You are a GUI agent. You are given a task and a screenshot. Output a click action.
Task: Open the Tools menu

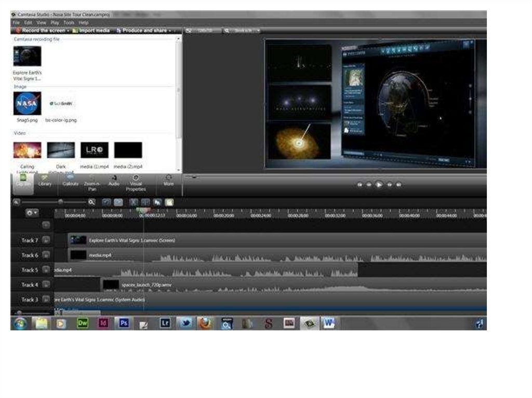click(69, 23)
